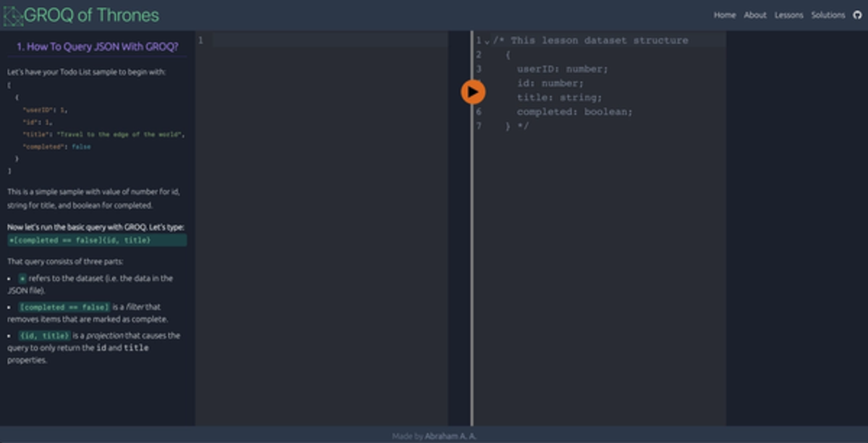Open the GitHub repository via the GitHub icon

[x=856, y=14]
